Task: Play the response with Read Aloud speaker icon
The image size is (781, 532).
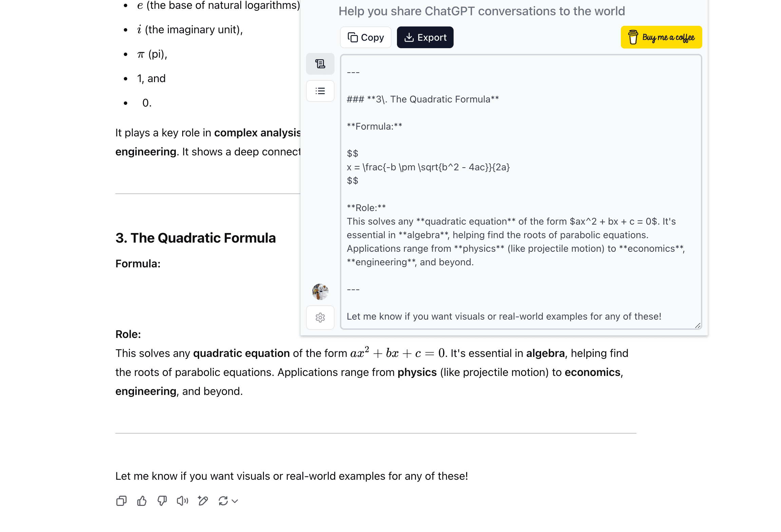Action: 183,501
